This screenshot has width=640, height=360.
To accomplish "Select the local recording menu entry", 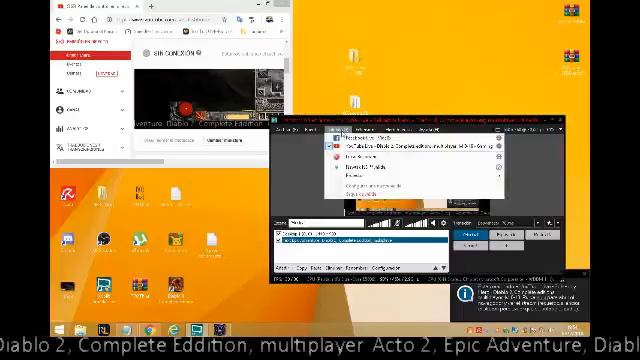I will [x=361, y=157].
